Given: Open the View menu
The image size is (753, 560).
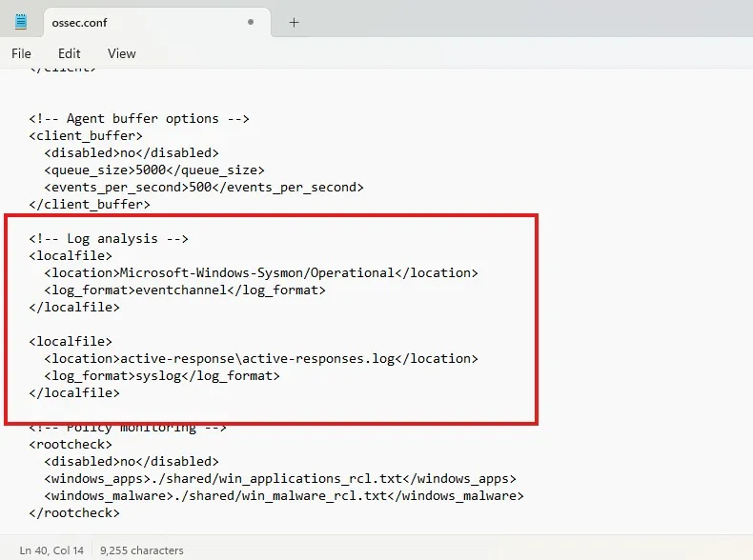Looking at the screenshot, I should pyautogui.click(x=122, y=53).
